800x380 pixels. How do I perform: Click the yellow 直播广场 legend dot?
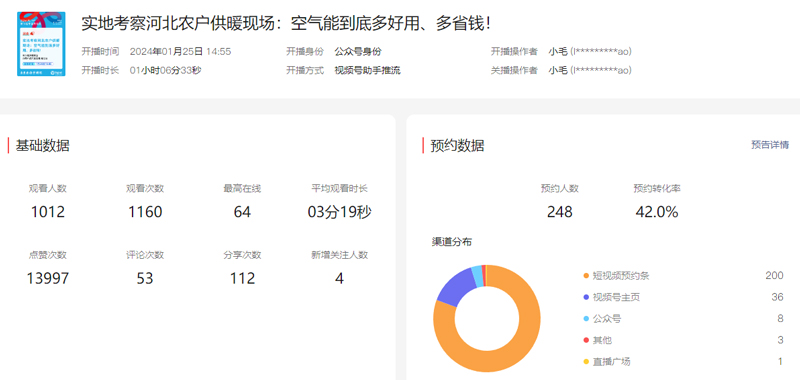point(586,362)
